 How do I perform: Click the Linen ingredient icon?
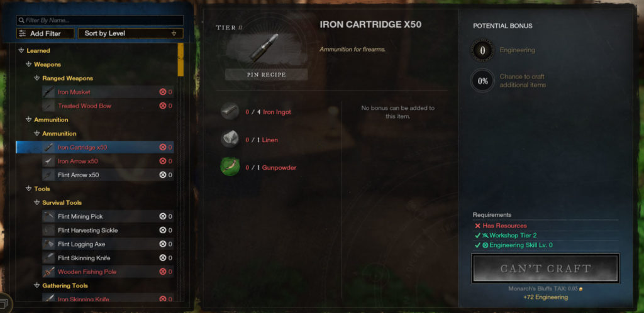pos(230,139)
